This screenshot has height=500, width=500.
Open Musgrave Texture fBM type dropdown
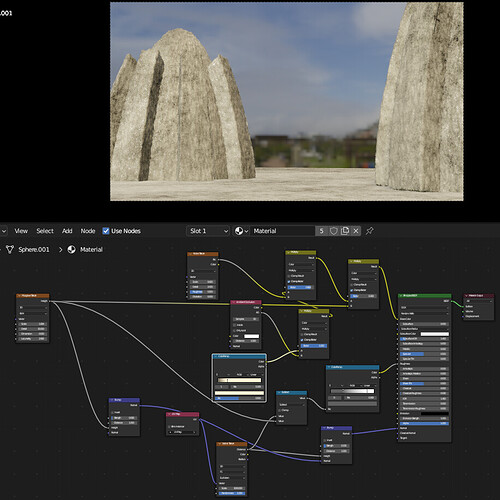pos(32,313)
